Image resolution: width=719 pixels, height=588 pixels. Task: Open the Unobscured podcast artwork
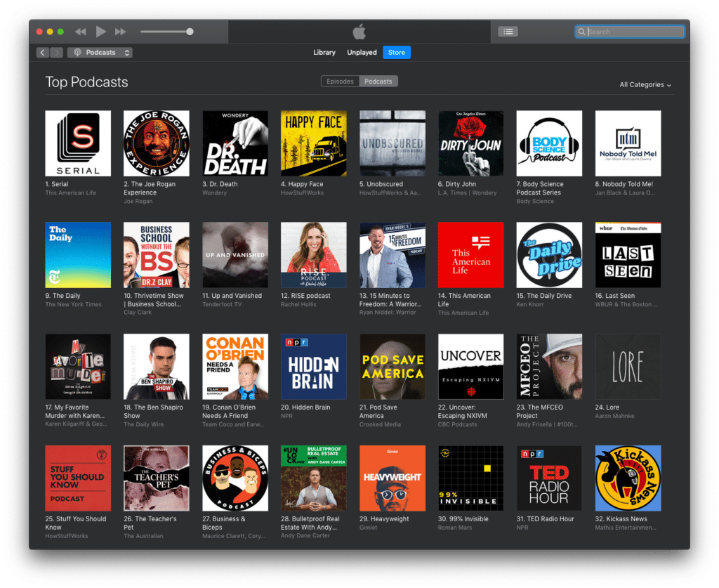point(393,143)
